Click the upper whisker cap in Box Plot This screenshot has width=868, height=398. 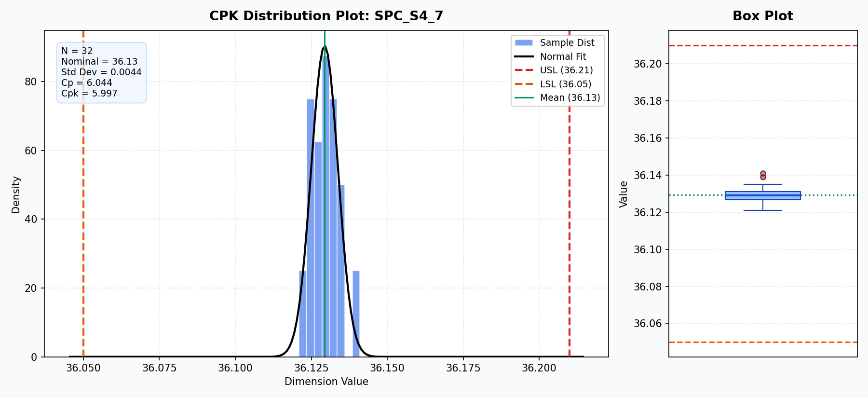tap(763, 184)
